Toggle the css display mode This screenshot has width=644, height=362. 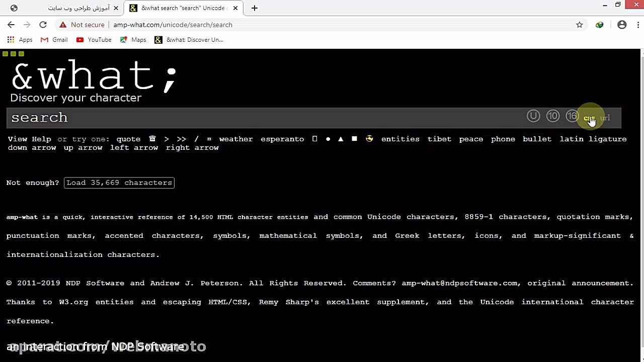coord(589,118)
